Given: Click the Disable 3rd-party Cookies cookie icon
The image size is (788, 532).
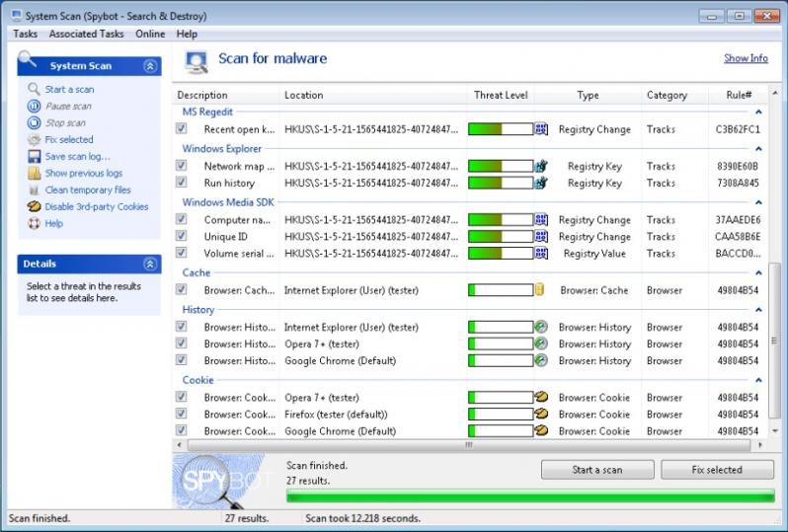Looking at the screenshot, I should coord(34,206).
